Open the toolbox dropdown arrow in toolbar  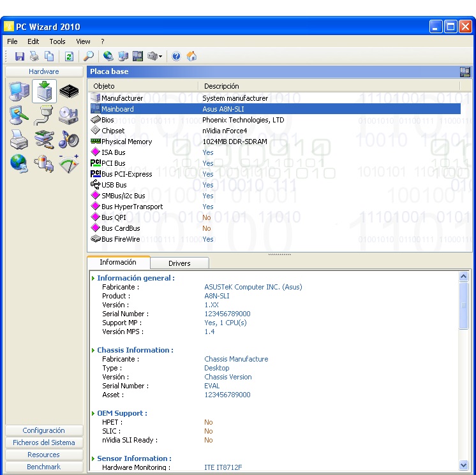[x=161, y=57]
